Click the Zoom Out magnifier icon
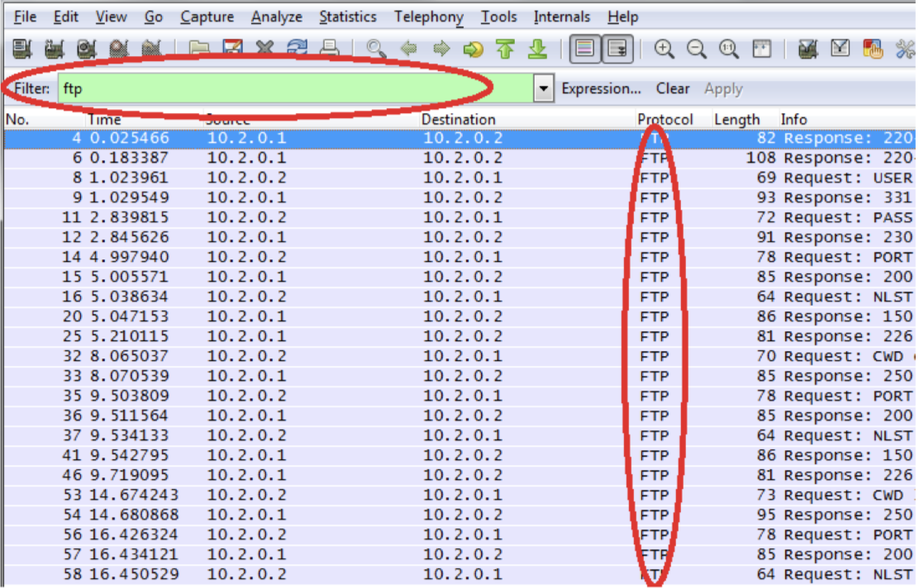 point(697,50)
